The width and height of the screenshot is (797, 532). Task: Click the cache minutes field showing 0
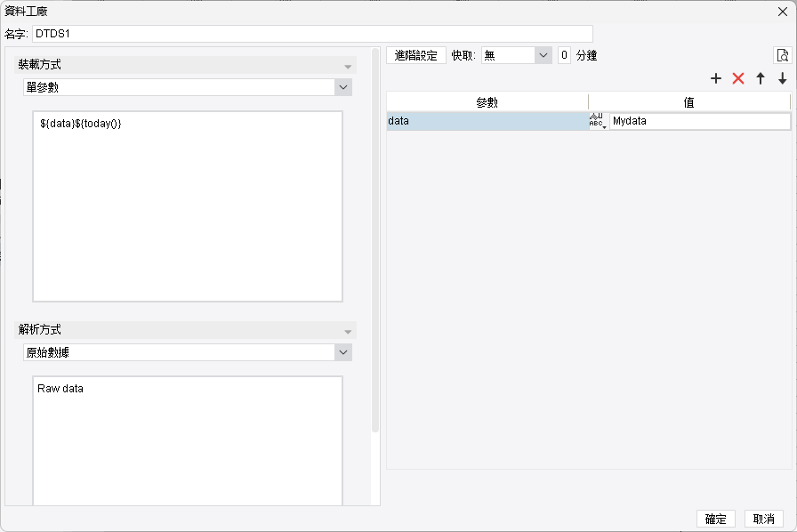[x=564, y=55]
